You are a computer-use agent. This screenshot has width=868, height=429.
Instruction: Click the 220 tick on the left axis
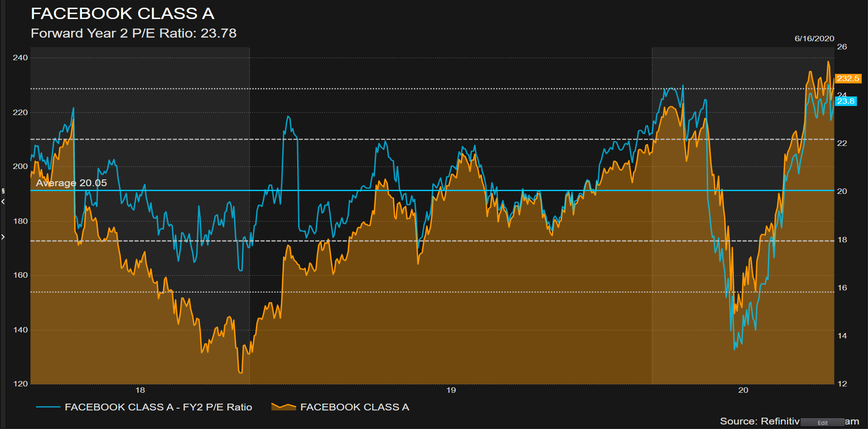coord(20,112)
